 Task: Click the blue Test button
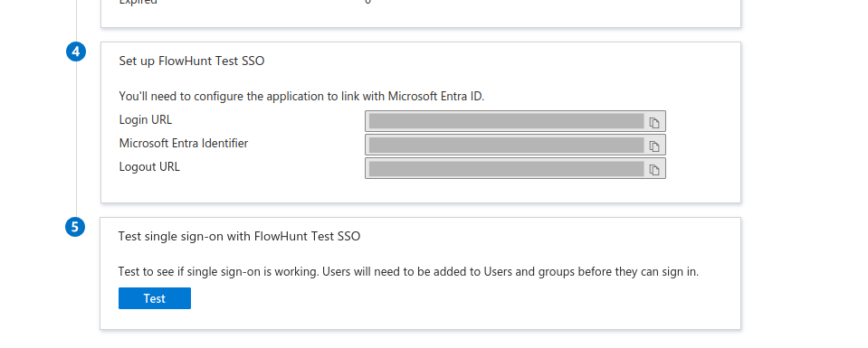click(x=155, y=298)
